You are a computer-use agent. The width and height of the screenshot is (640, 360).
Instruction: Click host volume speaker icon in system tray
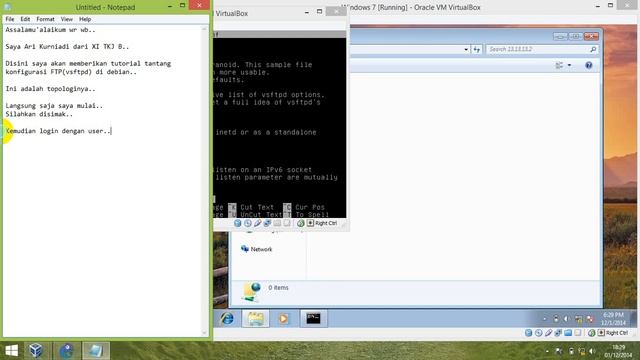592,351
